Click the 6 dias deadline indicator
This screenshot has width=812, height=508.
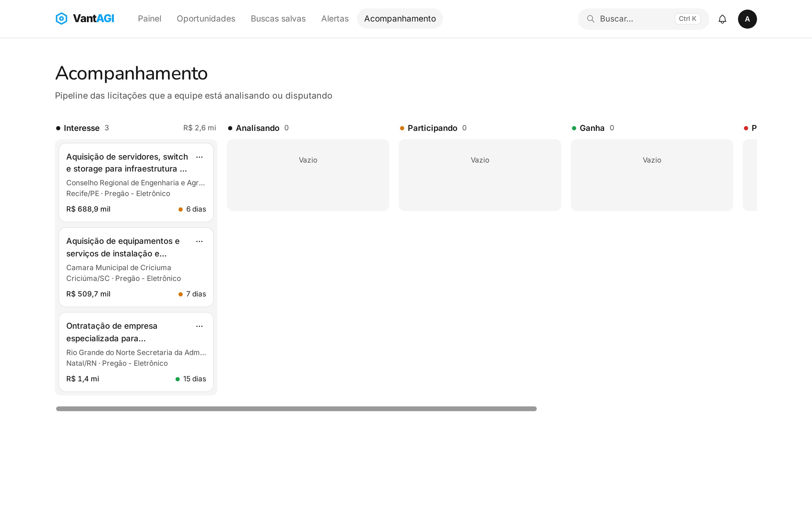coord(192,209)
